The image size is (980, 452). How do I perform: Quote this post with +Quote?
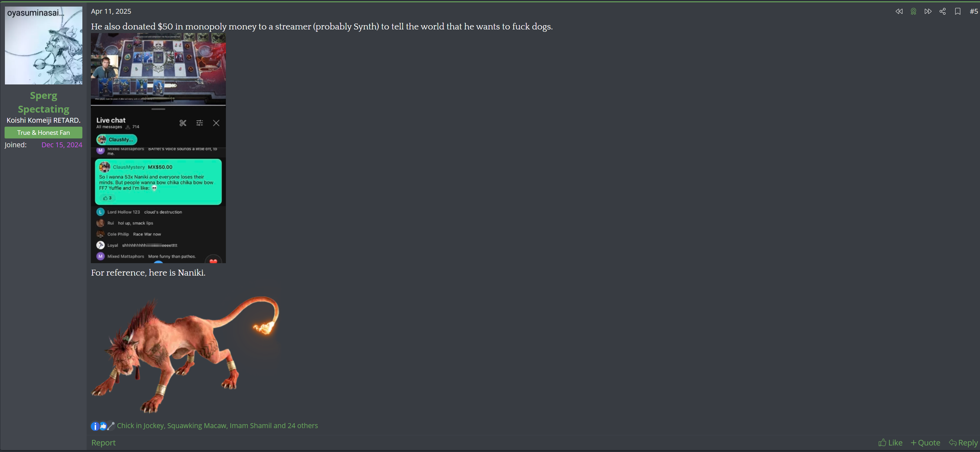925,443
